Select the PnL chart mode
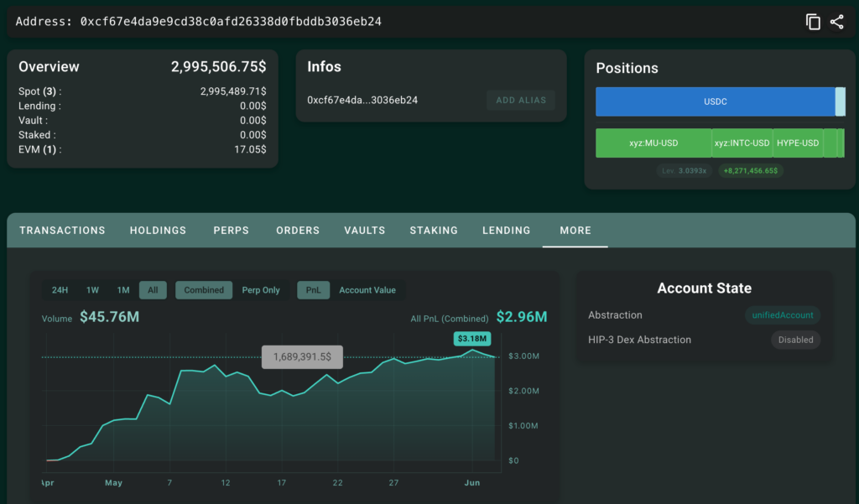 [314, 290]
